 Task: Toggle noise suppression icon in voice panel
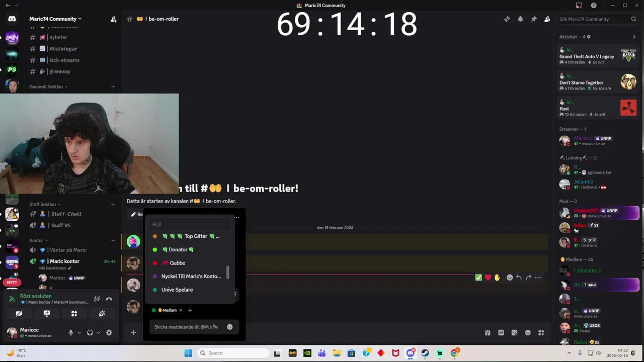(x=97, y=299)
